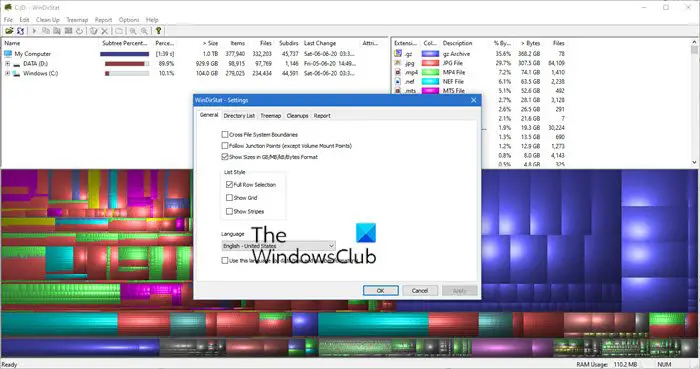Open the Language dropdown

(x=279, y=246)
